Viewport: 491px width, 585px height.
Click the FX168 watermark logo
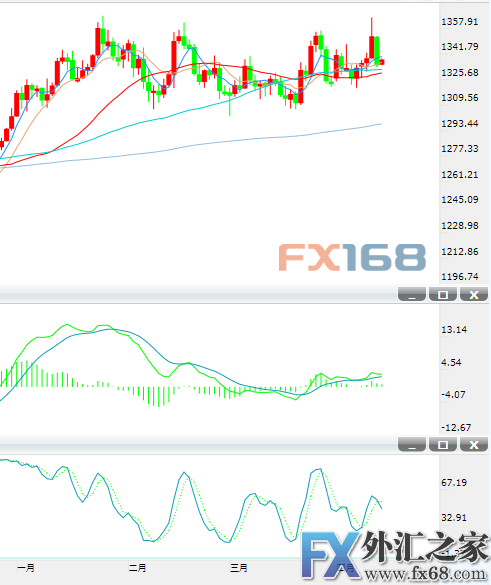pos(352,257)
